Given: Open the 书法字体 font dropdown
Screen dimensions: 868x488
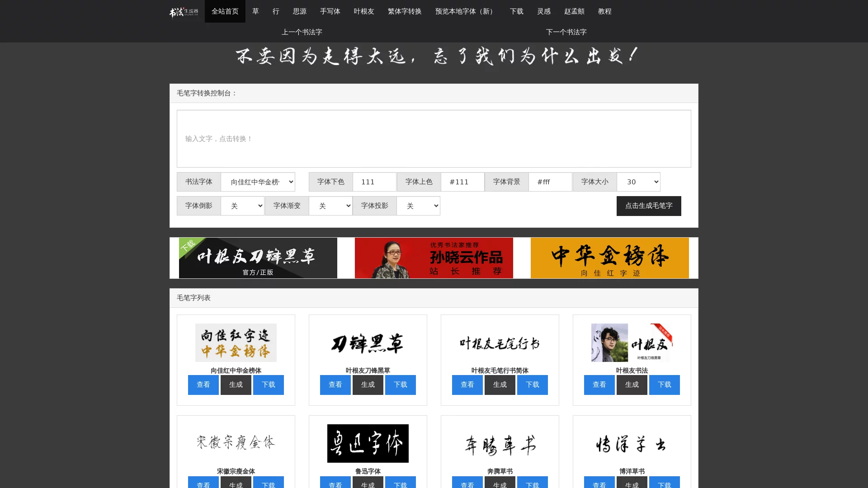Looking at the screenshot, I should coord(258,182).
